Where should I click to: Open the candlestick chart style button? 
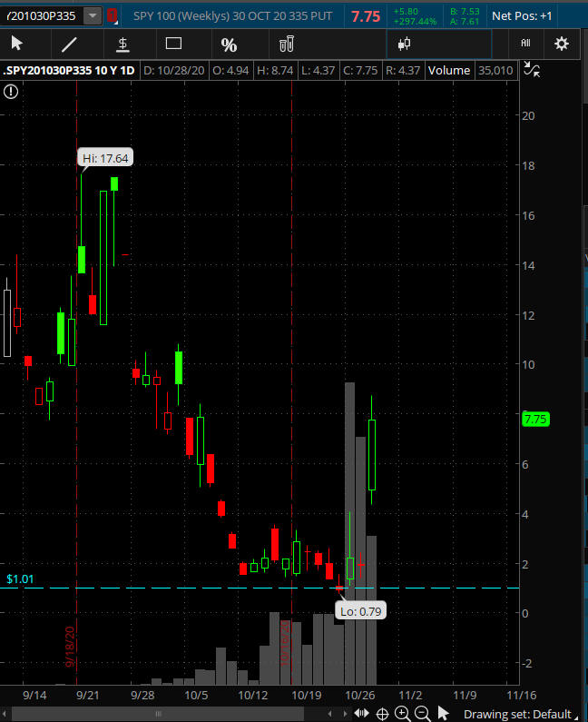[405, 45]
